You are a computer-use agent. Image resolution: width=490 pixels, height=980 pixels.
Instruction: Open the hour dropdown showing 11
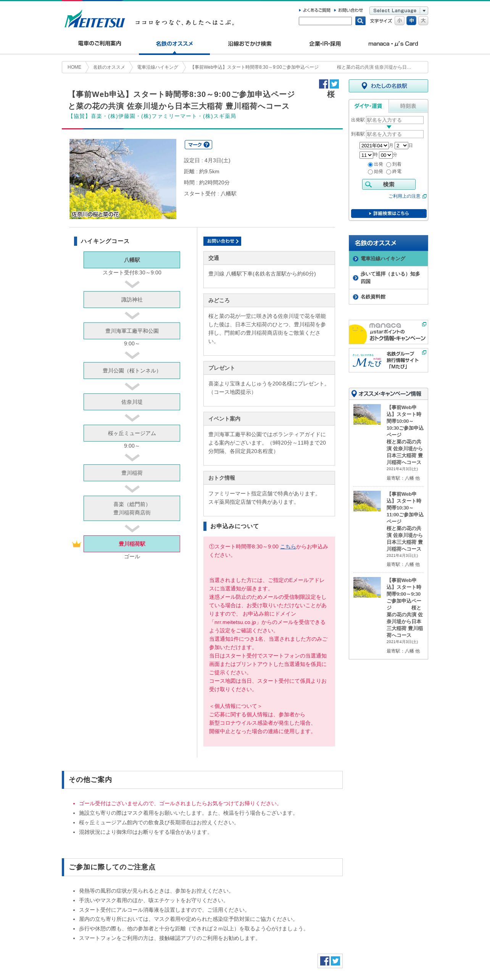[366, 155]
